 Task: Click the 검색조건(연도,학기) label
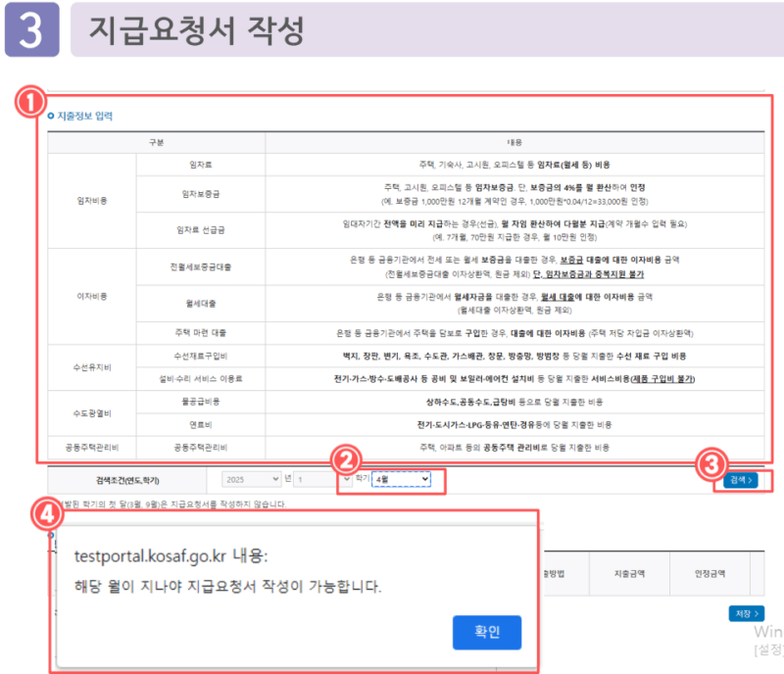click(127, 480)
